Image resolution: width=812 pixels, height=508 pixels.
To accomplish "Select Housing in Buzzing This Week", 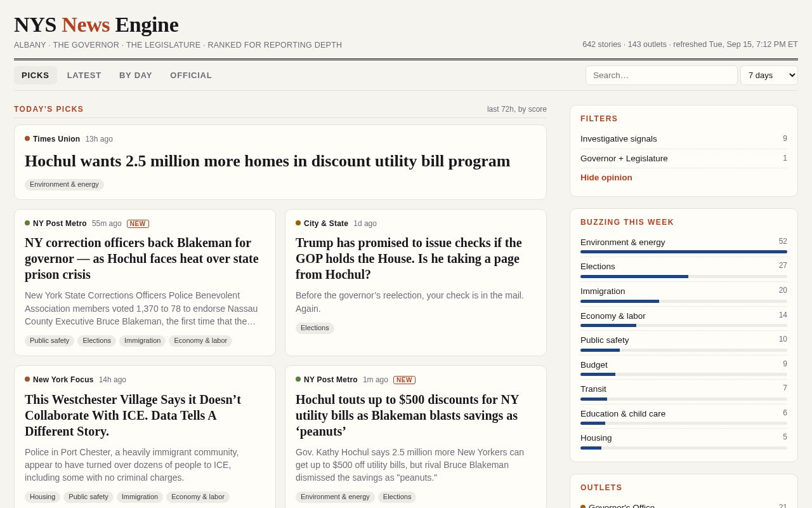I will tap(684, 440).
